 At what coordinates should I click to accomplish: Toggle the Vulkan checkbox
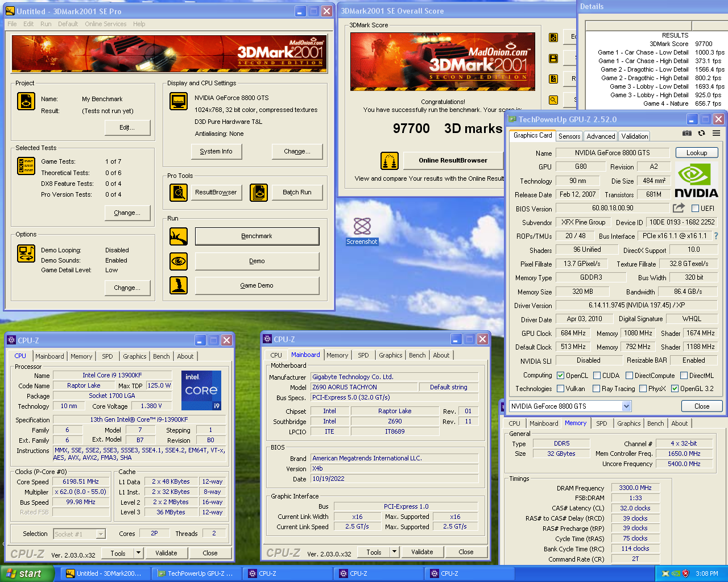[560, 389]
